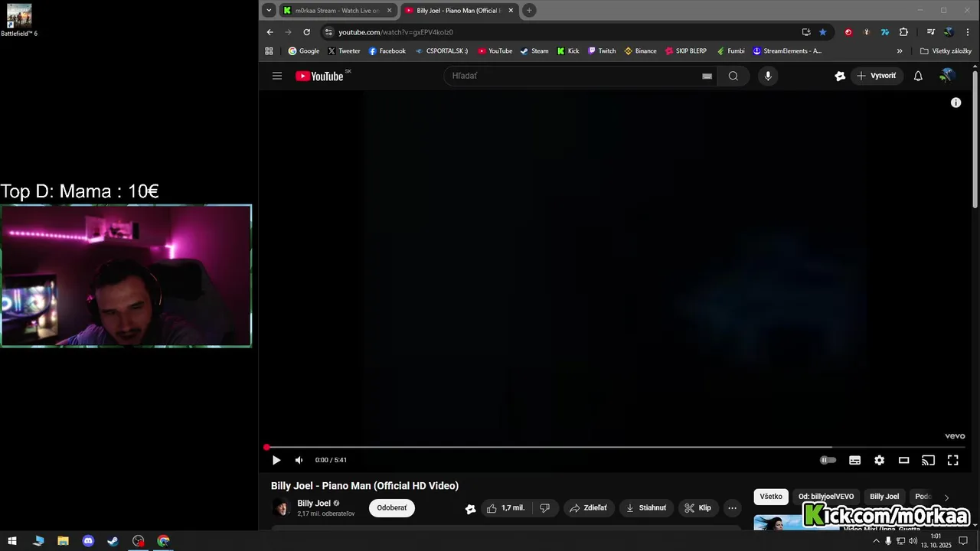Viewport: 980px width, 551px height.
Task: Open OBS Studio from the taskbar
Action: pyautogui.click(x=138, y=541)
